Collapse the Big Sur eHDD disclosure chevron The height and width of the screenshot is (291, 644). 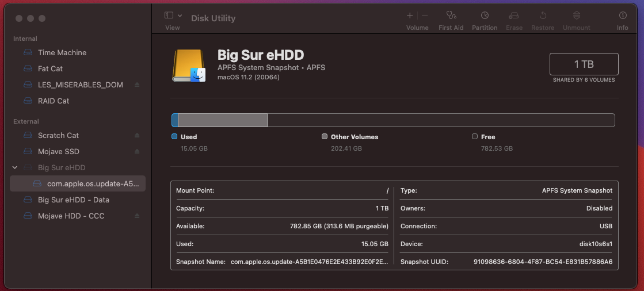point(15,167)
